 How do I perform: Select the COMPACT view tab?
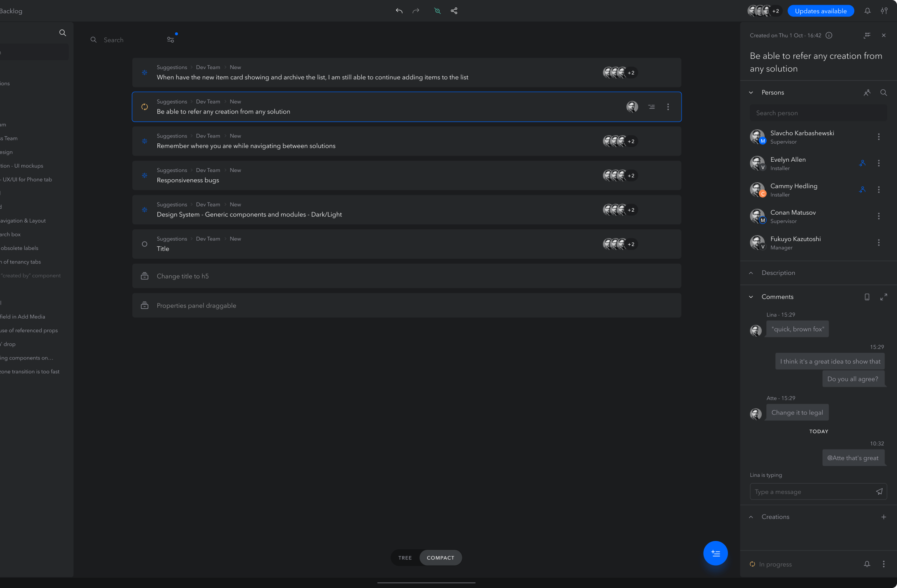440,557
